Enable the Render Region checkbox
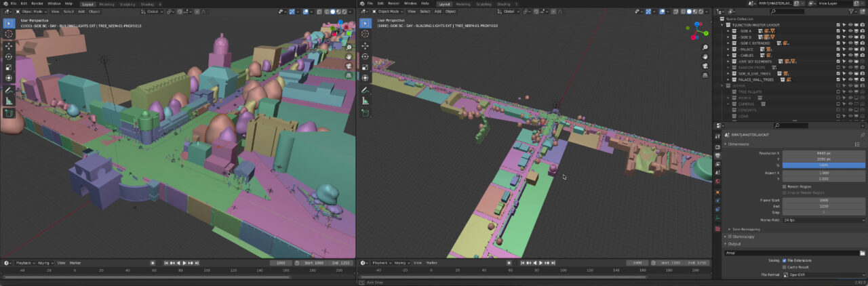 (785, 186)
